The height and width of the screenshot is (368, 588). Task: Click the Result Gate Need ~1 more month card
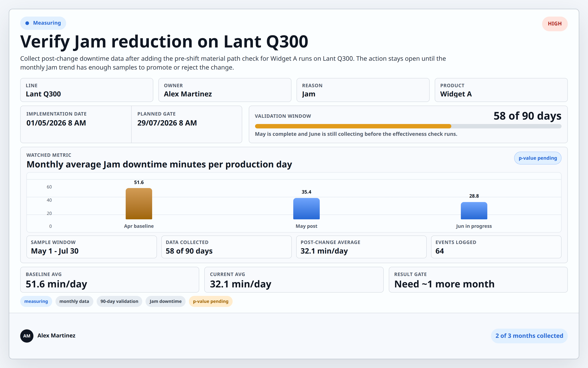[478, 280]
